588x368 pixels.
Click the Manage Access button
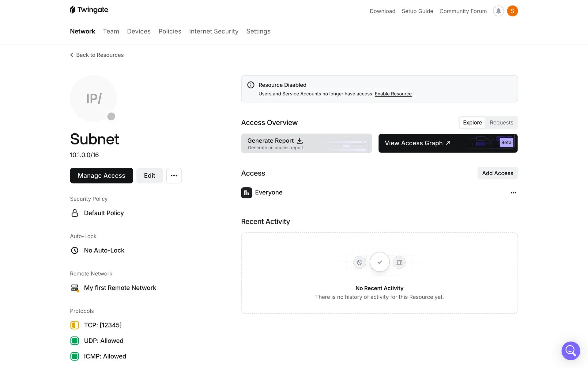[x=101, y=176]
